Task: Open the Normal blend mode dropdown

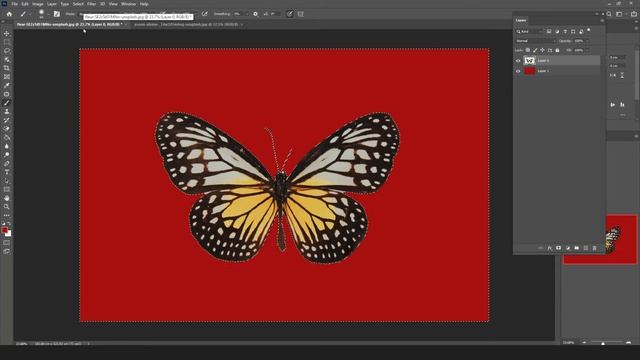Action: point(536,41)
